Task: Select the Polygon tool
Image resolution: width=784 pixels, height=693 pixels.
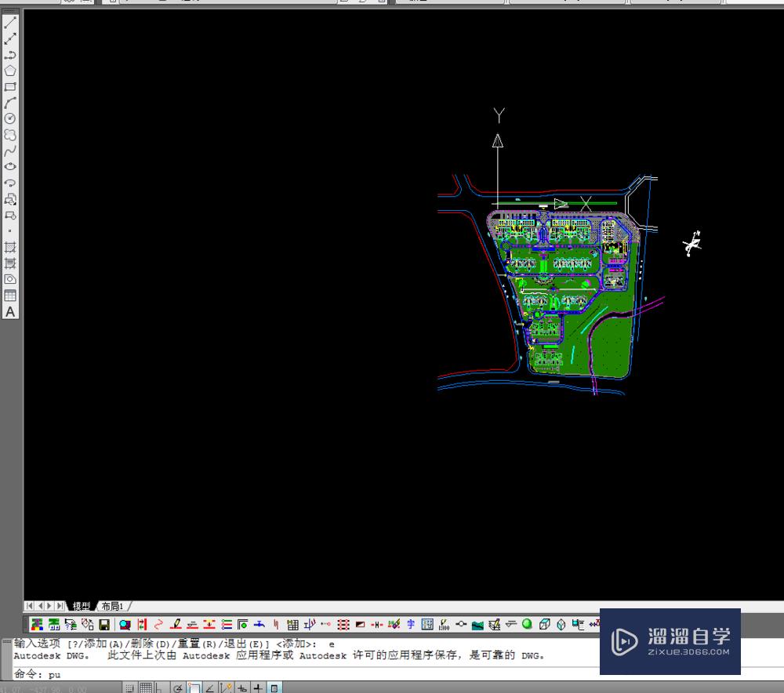Action: tap(10, 71)
